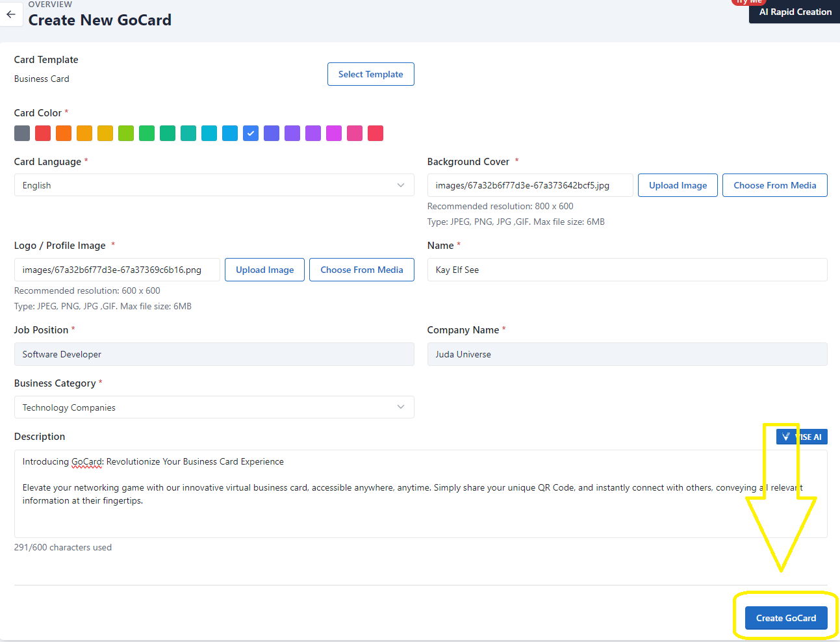The image size is (840, 642).
Task: Choose the orange card color swatch
Action: [x=64, y=133]
